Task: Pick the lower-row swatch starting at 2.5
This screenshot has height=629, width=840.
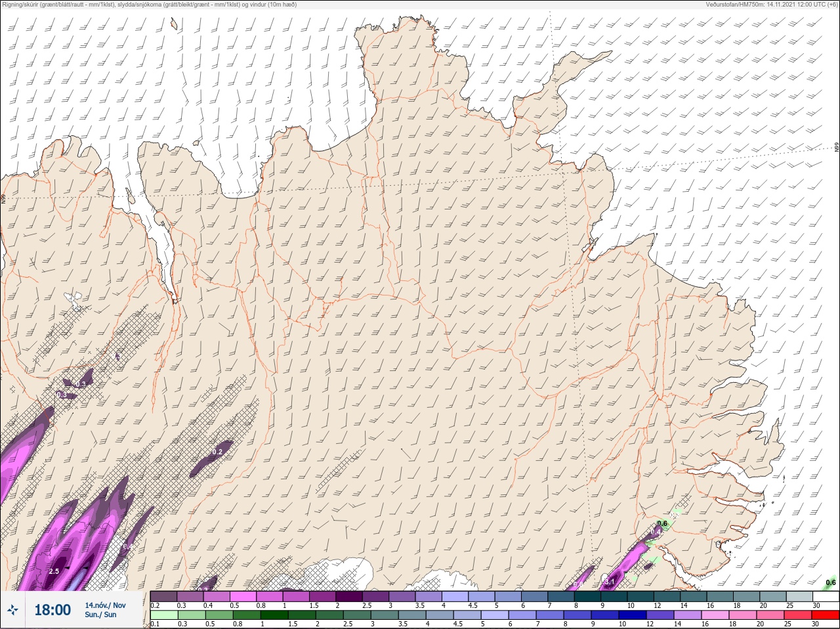Action: 357,615
